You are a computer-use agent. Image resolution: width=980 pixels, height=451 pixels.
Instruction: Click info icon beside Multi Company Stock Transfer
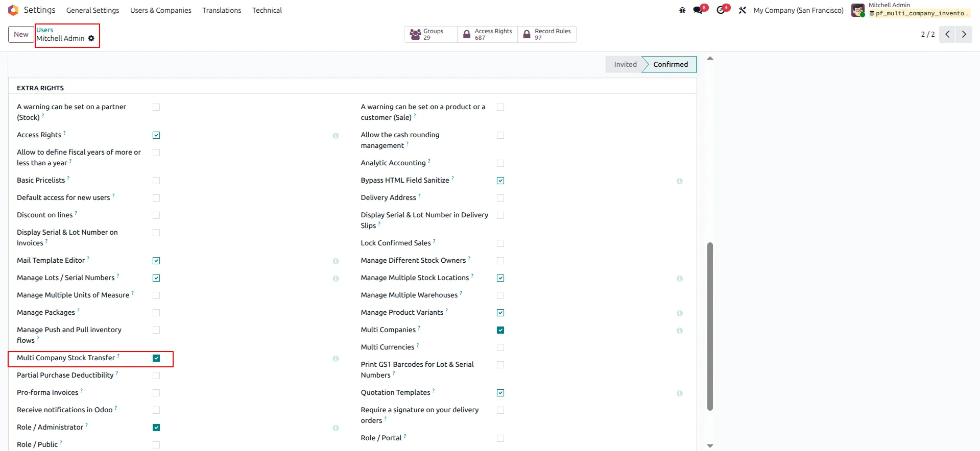(336, 359)
